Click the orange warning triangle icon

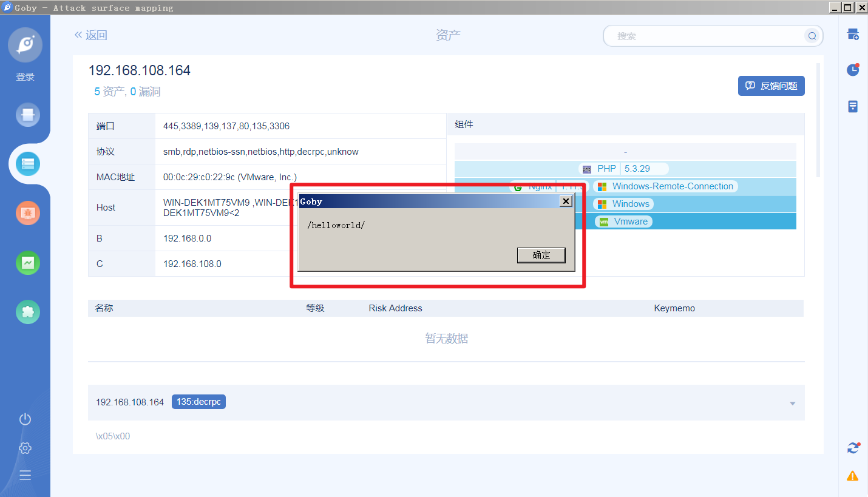(x=853, y=475)
